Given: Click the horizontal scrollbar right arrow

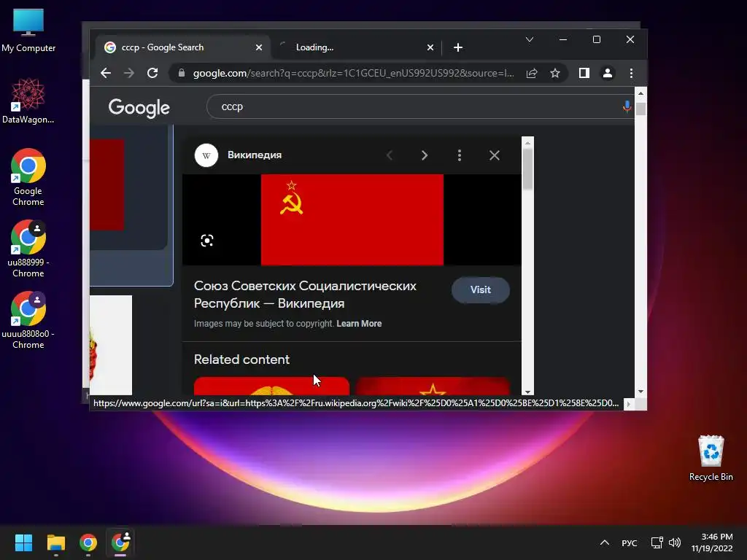Looking at the screenshot, I should [629, 404].
